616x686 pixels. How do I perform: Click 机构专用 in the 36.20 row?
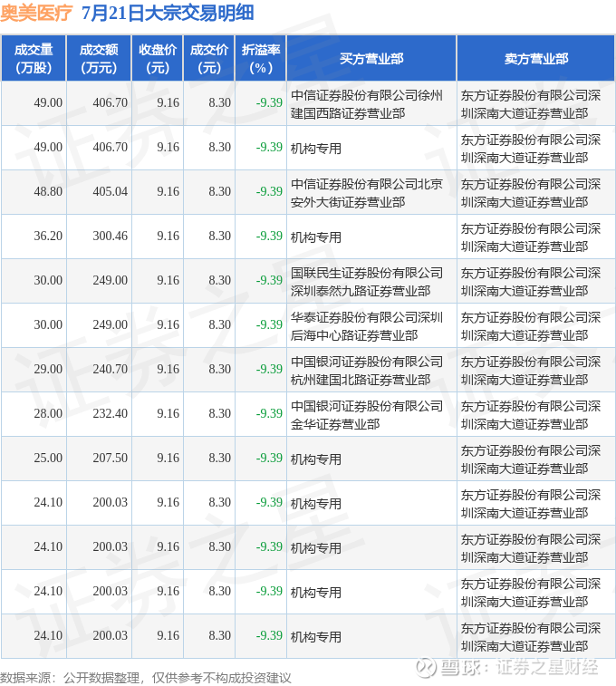[x=316, y=237]
